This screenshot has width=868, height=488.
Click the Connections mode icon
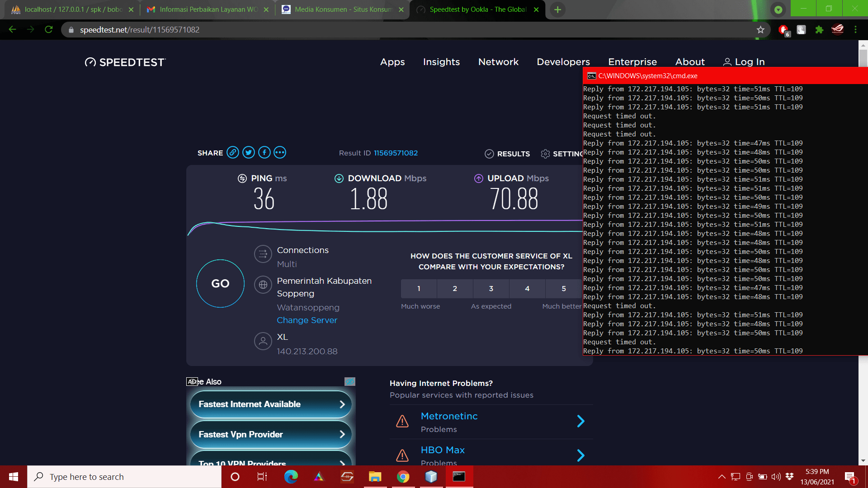click(263, 254)
